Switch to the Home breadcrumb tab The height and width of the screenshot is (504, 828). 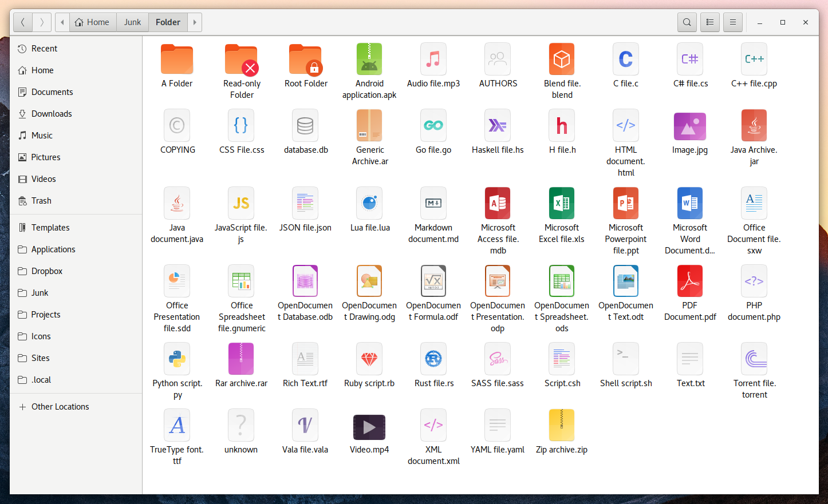pos(93,22)
